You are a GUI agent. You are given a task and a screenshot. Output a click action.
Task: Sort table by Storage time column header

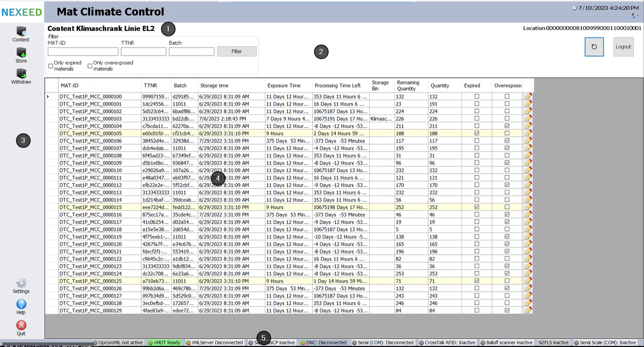pos(231,85)
